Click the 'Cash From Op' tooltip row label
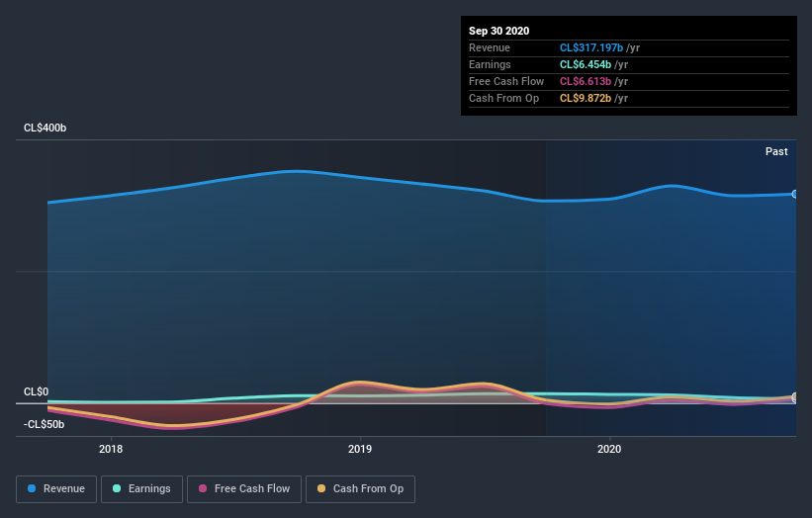The width and height of the screenshot is (812, 518). (503, 98)
